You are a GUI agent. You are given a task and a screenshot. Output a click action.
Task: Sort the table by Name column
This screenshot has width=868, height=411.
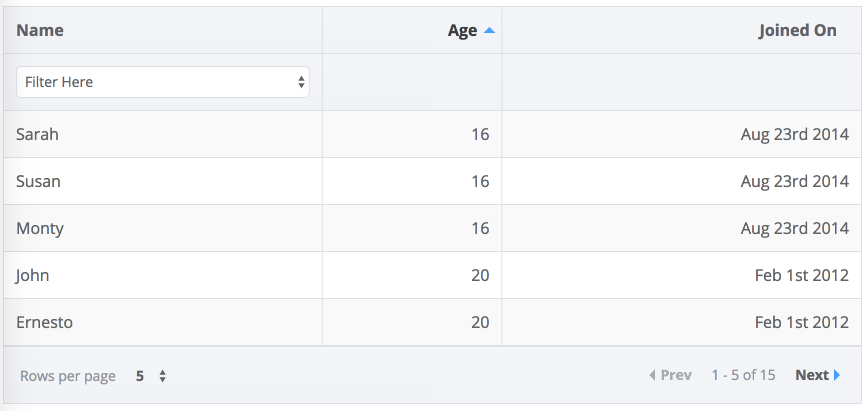pyautogui.click(x=40, y=30)
